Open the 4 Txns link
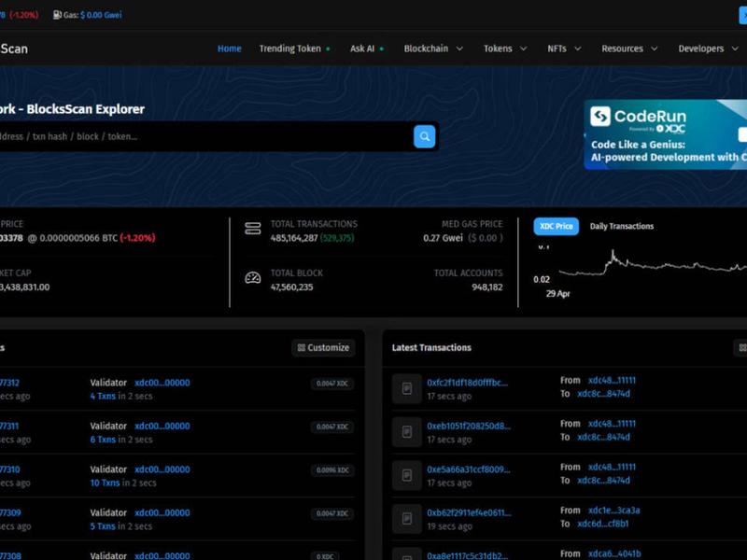Viewport: 747px width, 560px height. 103,396
